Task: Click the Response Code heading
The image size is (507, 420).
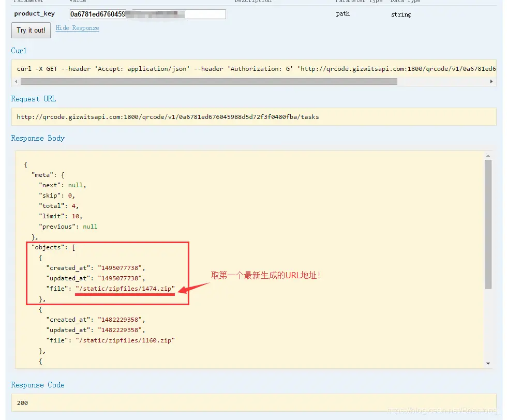Action: [38, 385]
